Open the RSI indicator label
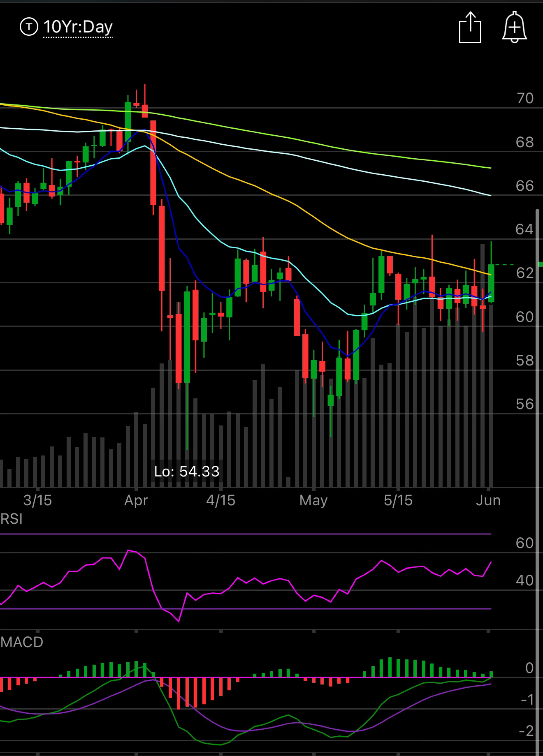This screenshot has height=756, width=543. pos(12,519)
